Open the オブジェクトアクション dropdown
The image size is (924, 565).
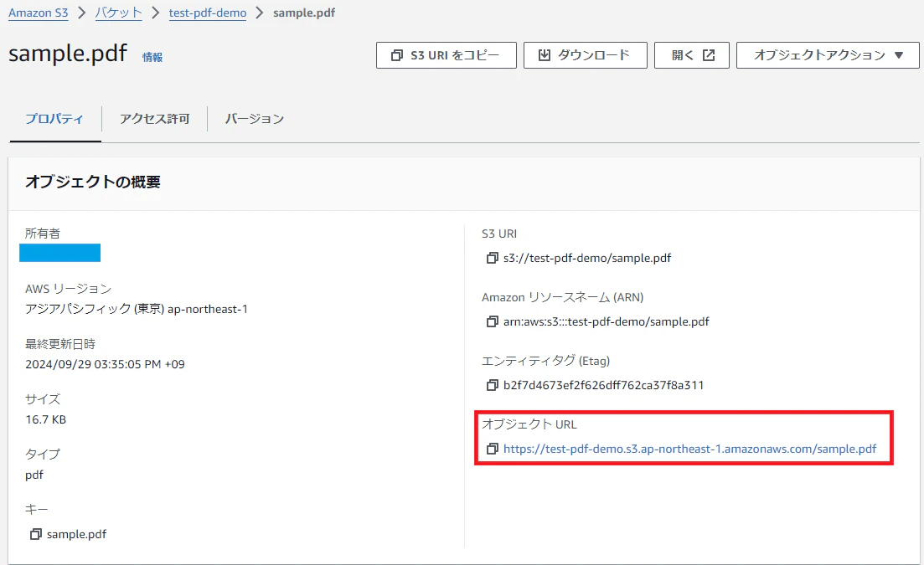[x=828, y=55]
